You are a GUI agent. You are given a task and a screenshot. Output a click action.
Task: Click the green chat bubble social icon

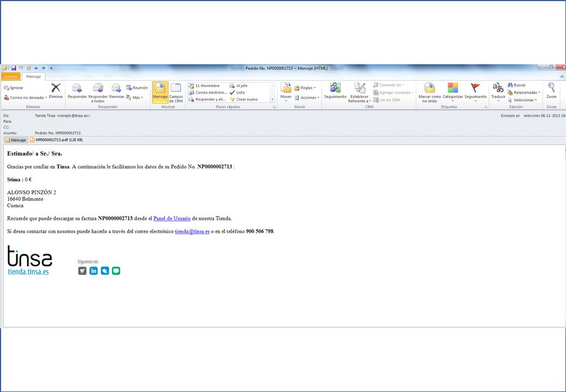click(x=116, y=271)
